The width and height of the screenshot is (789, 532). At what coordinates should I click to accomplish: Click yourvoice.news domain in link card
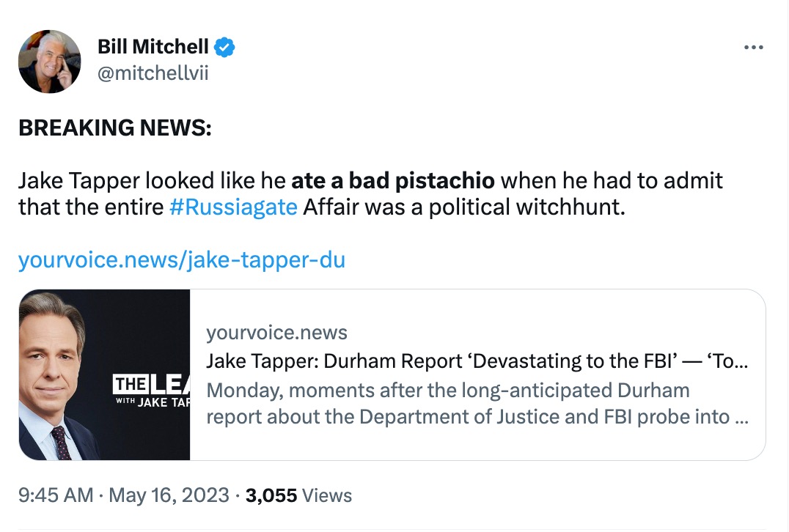coord(276,333)
